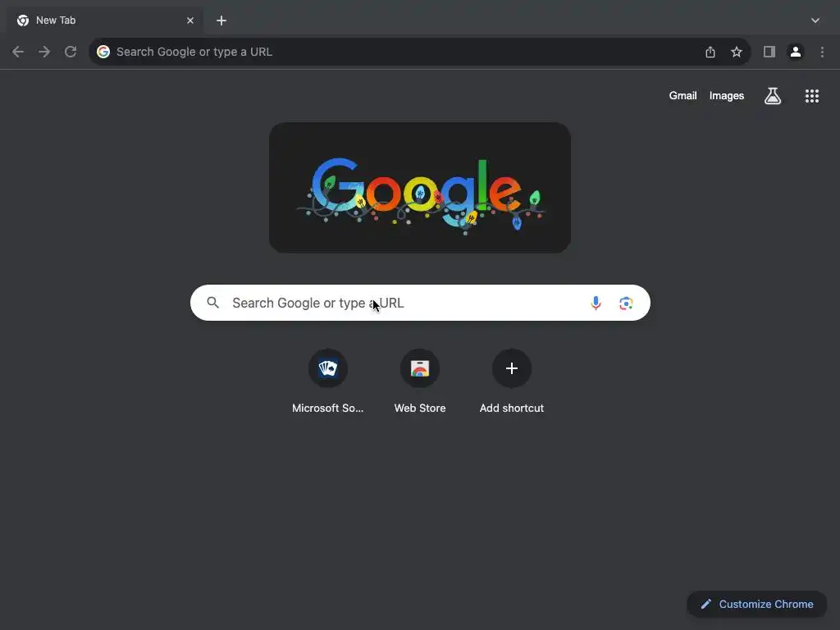Expand the tab search dropdown chevron

815,21
